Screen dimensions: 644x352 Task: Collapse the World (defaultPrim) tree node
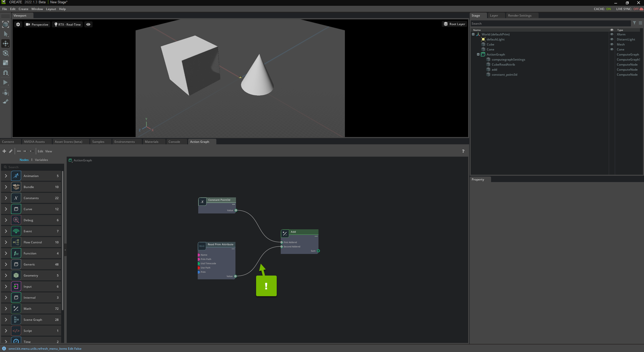(473, 34)
